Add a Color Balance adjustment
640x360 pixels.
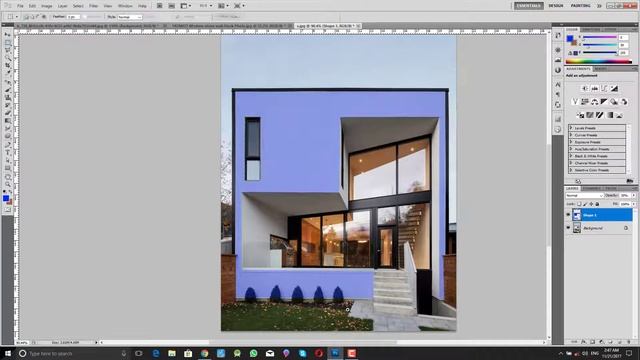[x=594, y=102]
